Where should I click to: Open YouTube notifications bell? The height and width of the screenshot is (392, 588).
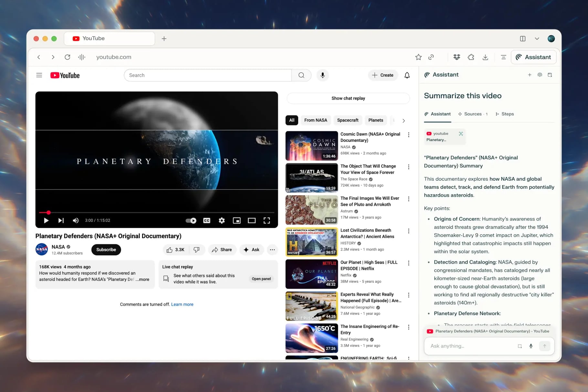tap(407, 75)
